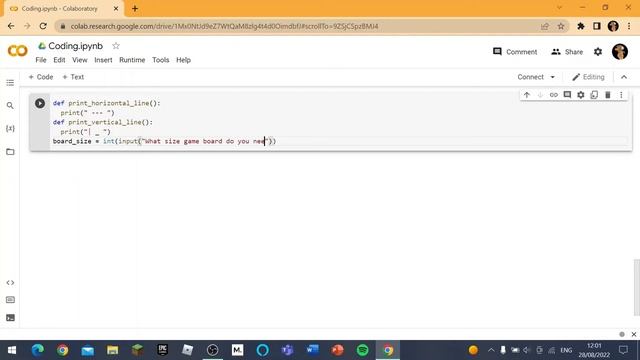
Task: Open the File menu
Action: [x=41, y=60]
